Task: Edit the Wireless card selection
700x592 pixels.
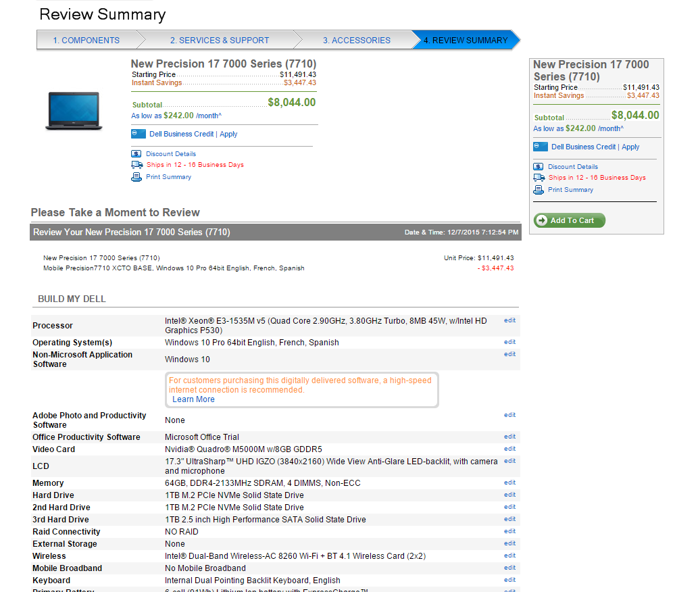Action: (x=510, y=556)
